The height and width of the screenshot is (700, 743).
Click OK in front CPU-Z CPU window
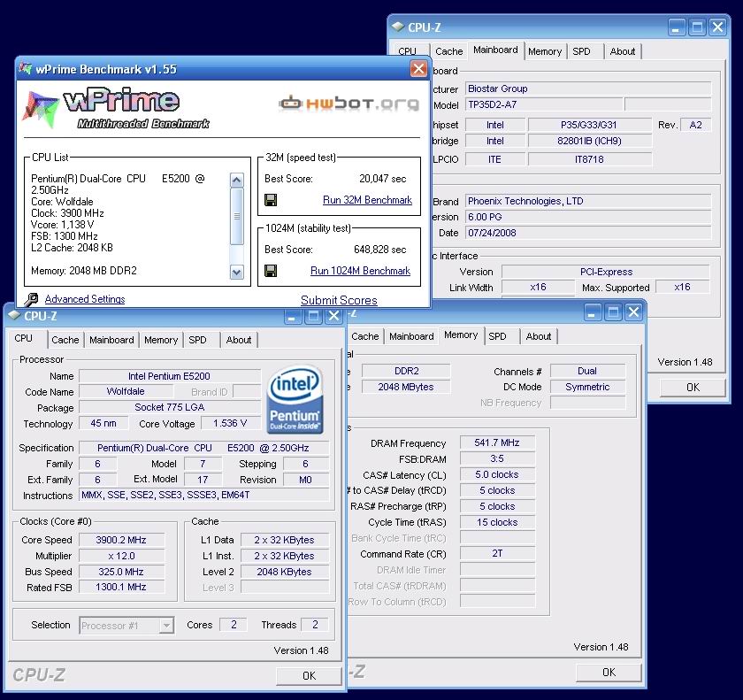pos(309,675)
